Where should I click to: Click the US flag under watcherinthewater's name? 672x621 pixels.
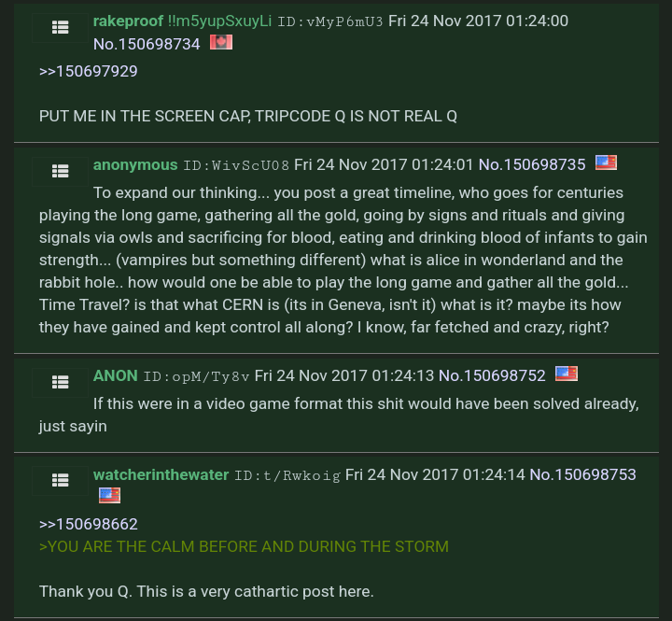(110, 495)
